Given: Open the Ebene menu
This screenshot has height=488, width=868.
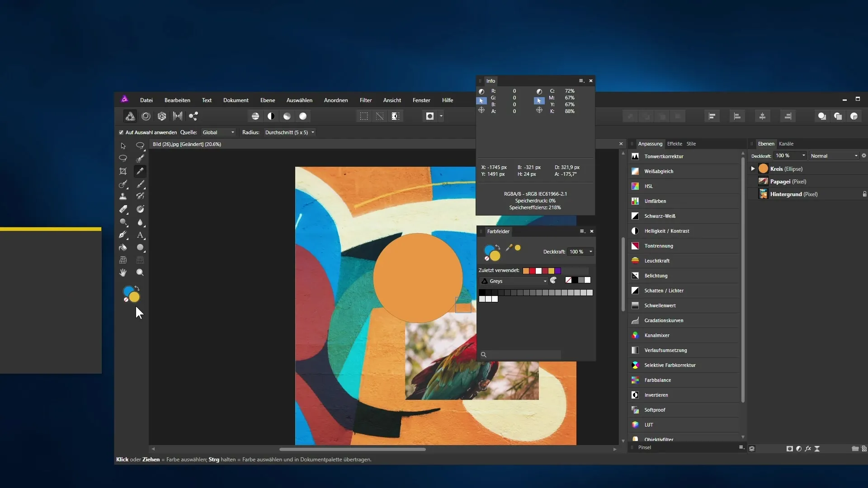Looking at the screenshot, I should (268, 100).
